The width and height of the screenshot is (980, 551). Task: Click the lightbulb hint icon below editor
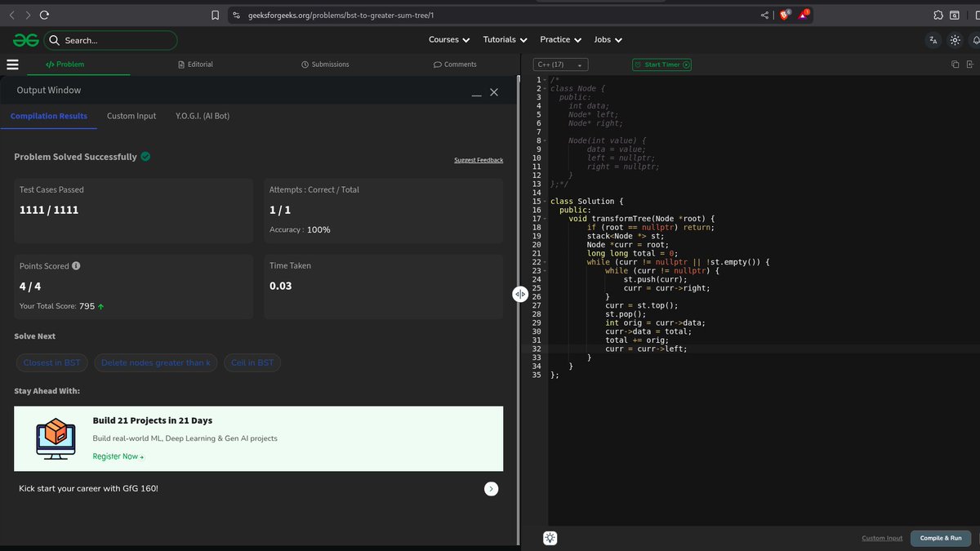point(551,538)
